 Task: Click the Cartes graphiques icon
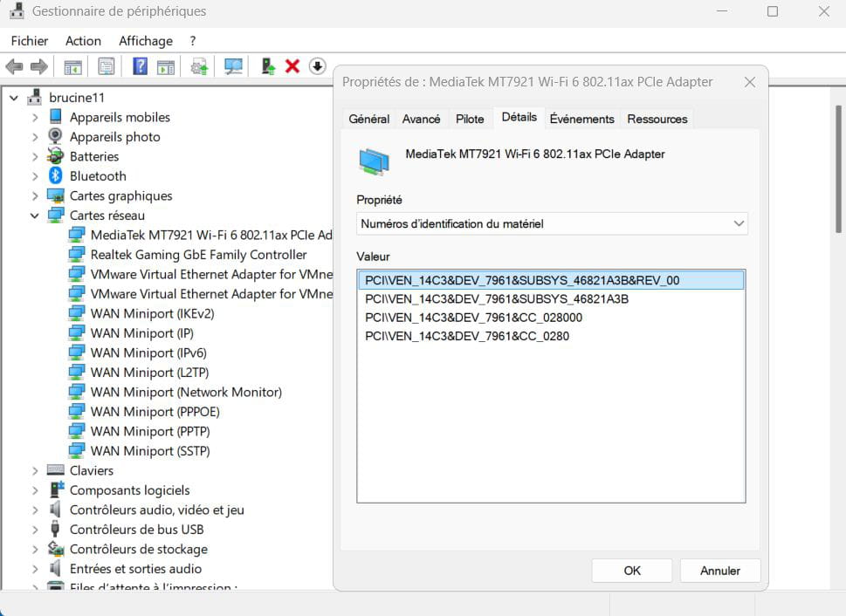coord(56,195)
